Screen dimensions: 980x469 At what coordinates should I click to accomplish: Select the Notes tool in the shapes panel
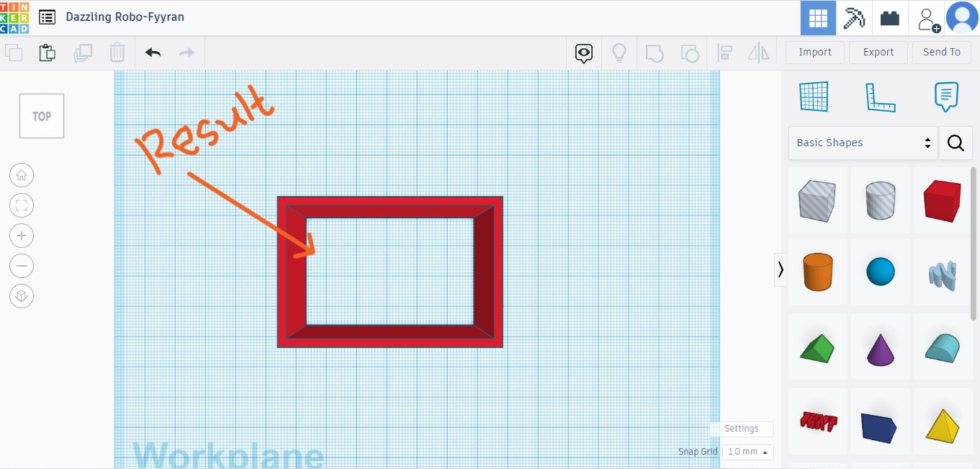(x=946, y=97)
